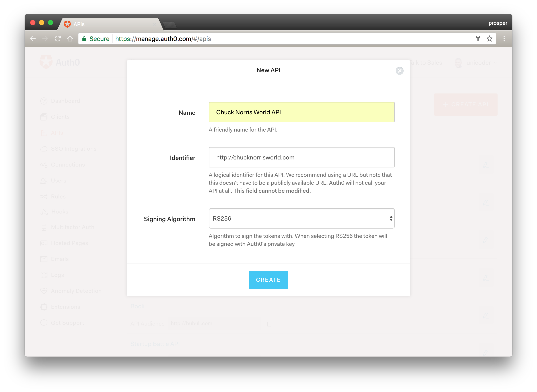
Task: Open Chrome three-dot menu
Action: coord(504,39)
